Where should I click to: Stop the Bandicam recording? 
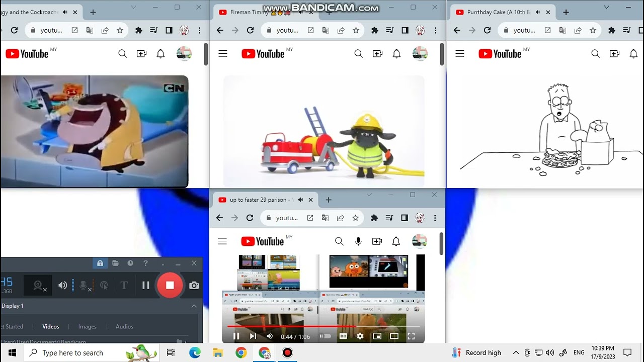point(170,285)
